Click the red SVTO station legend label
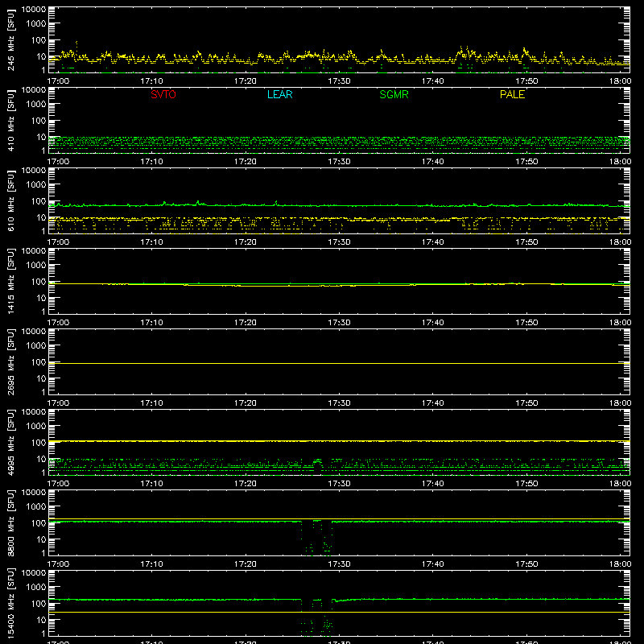This screenshot has height=644, width=644. 163,94
